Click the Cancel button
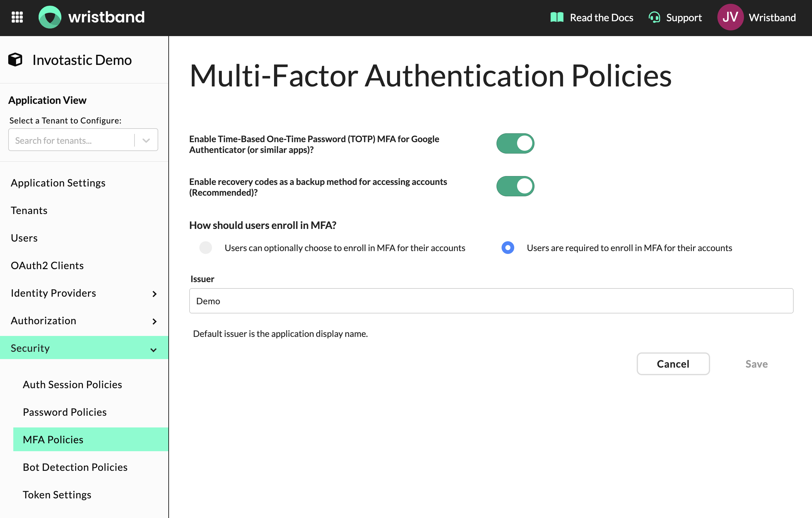The width and height of the screenshot is (812, 518). pos(673,364)
